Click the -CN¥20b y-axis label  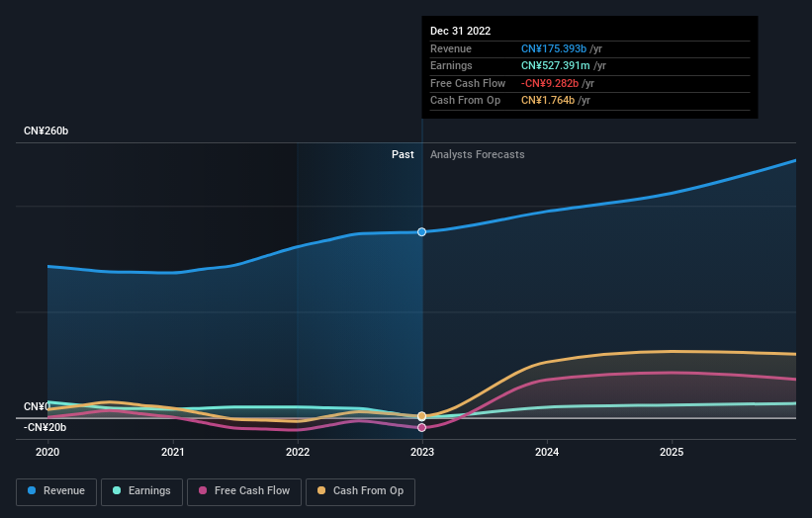tap(45, 427)
